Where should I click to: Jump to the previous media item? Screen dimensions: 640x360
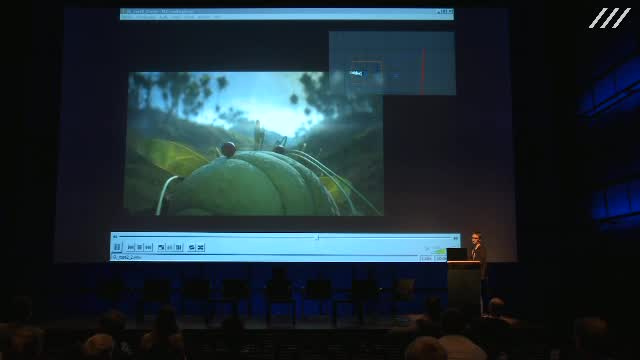click(130, 247)
